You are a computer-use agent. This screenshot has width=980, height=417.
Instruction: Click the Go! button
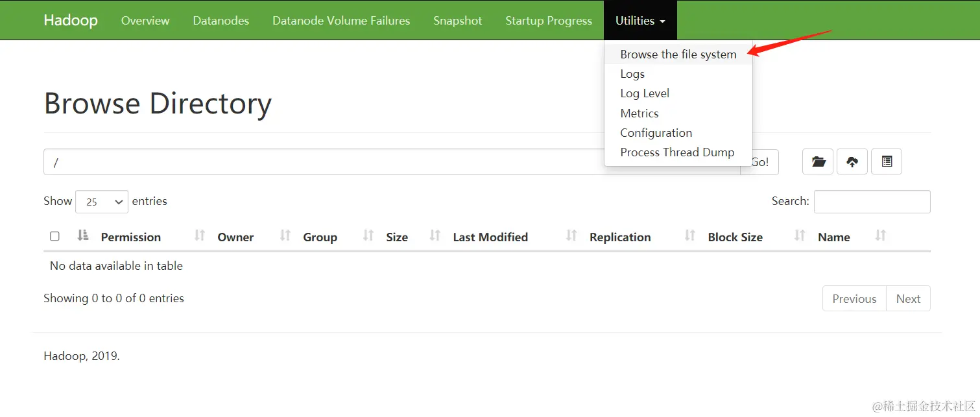tap(759, 161)
